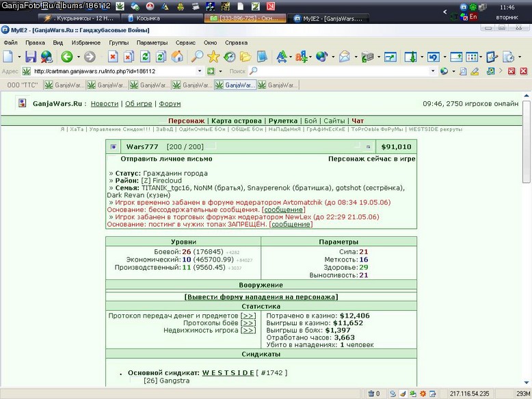
Task: Open the Home page icon
Action: click(177, 57)
